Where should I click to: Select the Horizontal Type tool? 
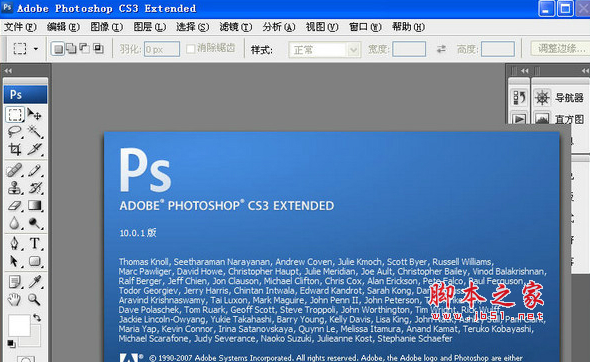coord(35,243)
